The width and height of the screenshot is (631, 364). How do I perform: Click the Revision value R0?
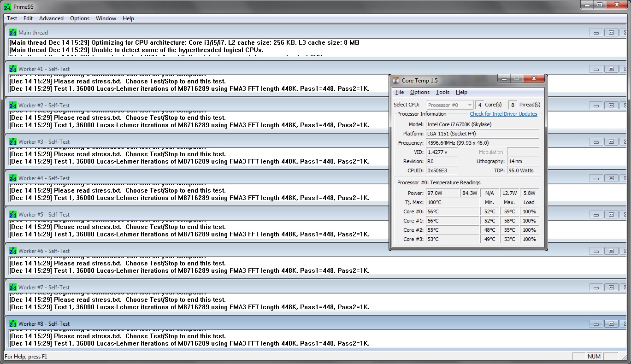(442, 161)
